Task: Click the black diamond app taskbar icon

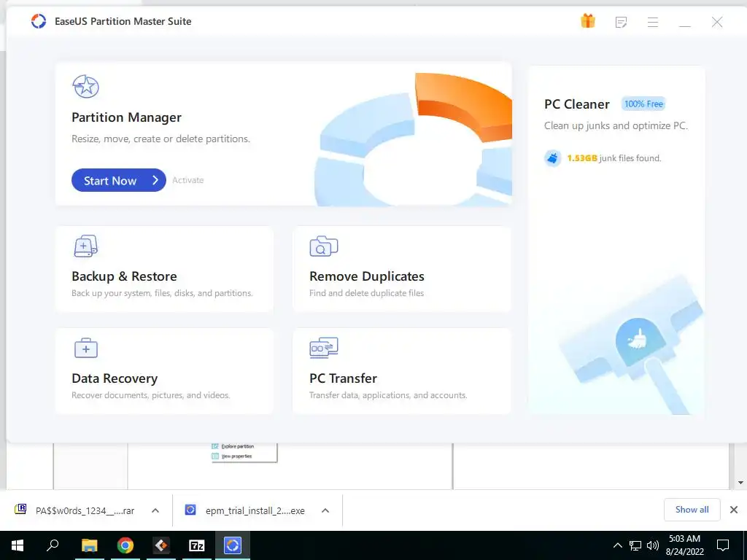Action: click(161, 545)
